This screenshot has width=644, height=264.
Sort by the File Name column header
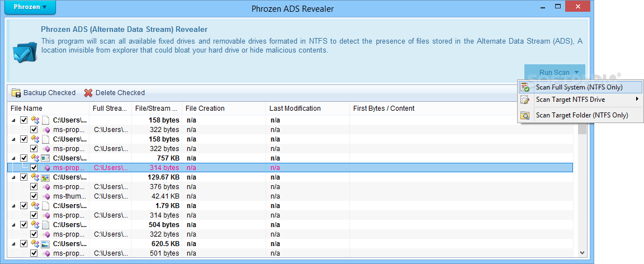(x=49, y=108)
